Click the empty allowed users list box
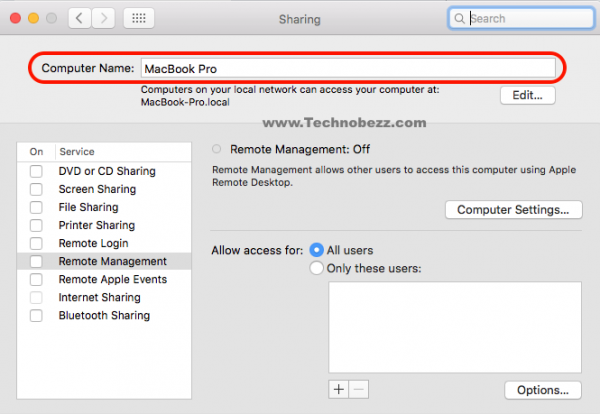The image size is (600, 414). pyautogui.click(x=455, y=327)
